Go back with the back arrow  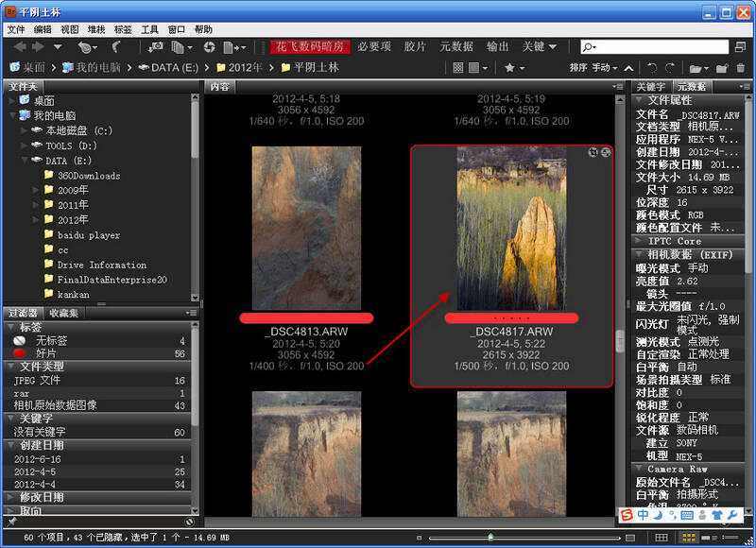(20, 46)
